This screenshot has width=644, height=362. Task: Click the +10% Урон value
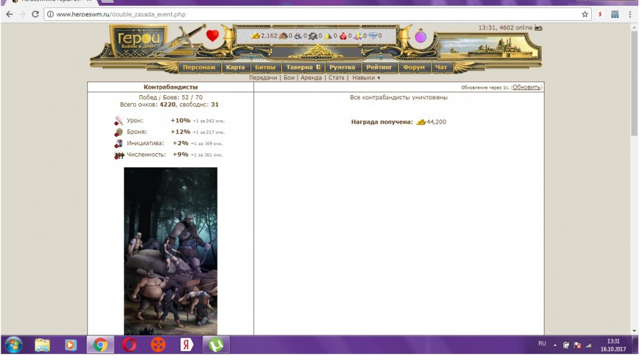[x=180, y=121]
